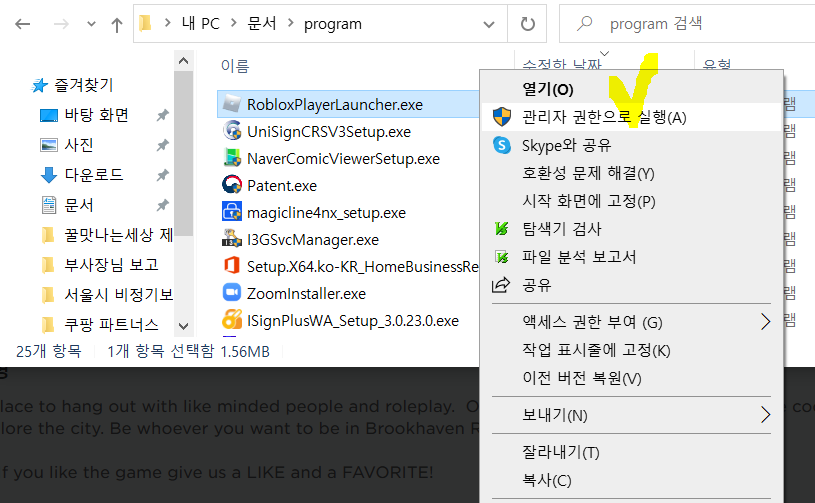Click the forward navigation arrow

point(61,24)
